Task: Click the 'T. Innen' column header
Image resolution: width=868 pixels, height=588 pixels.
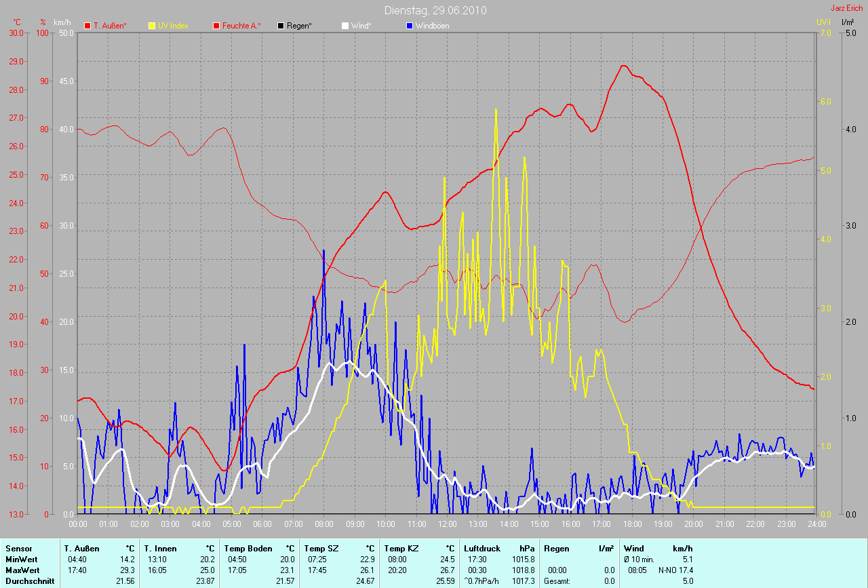Action: coord(160,548)
